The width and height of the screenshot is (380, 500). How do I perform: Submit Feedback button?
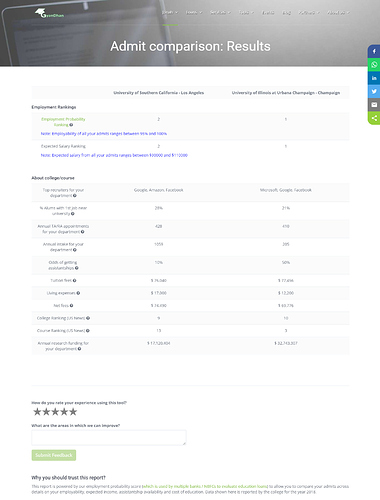54,455
